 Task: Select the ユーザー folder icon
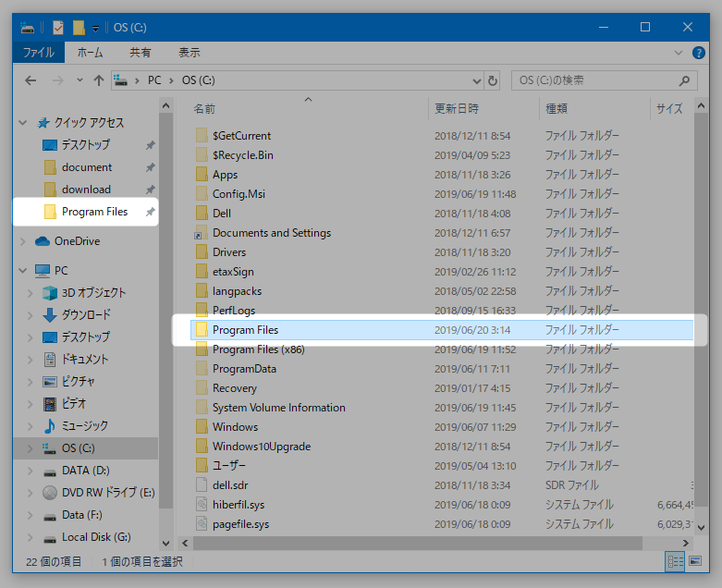coord(202,466)
